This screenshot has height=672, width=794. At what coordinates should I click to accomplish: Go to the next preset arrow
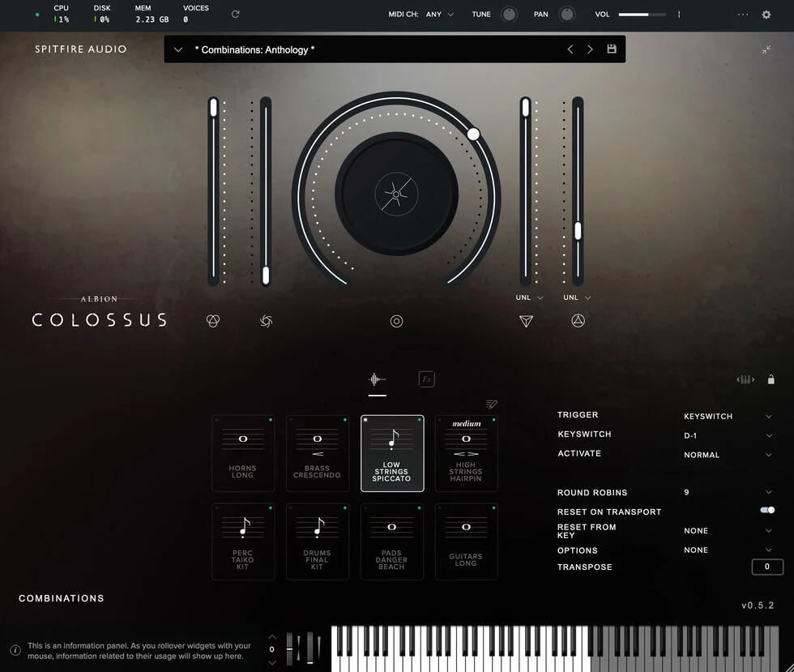click(590, 49)
